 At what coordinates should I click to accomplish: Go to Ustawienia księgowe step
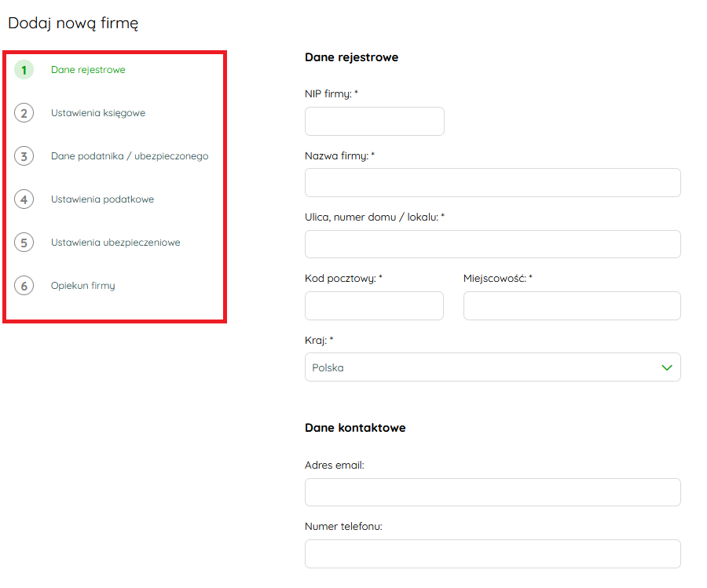[x=98, y=113]
